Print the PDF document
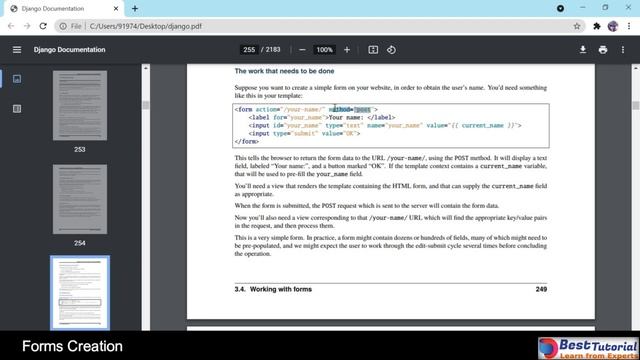This screenshot has height=360, width=640. (603, 50)
